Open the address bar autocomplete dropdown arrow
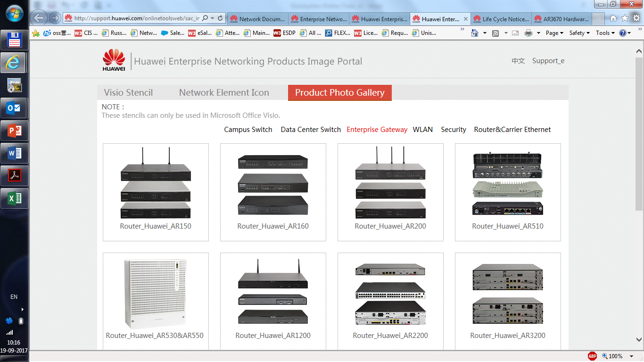This screenshot has width=644, height=362. (213, 18)
